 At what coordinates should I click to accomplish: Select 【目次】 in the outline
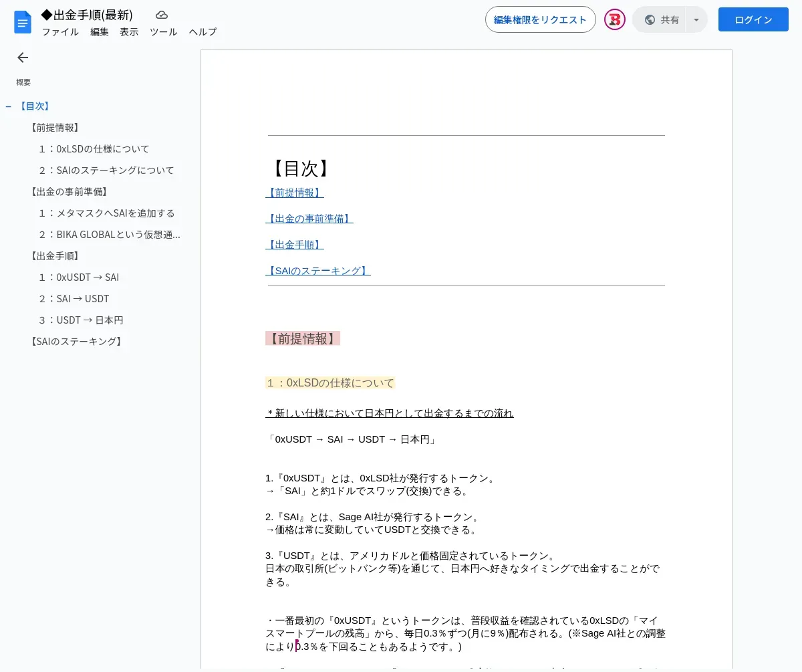34,106
